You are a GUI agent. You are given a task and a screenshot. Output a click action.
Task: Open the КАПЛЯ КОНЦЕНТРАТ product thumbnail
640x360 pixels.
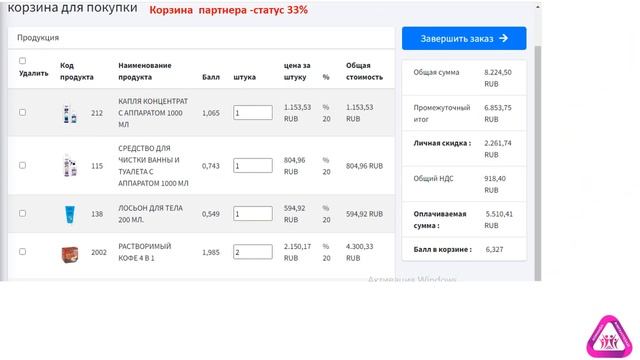tap(70, 114)
